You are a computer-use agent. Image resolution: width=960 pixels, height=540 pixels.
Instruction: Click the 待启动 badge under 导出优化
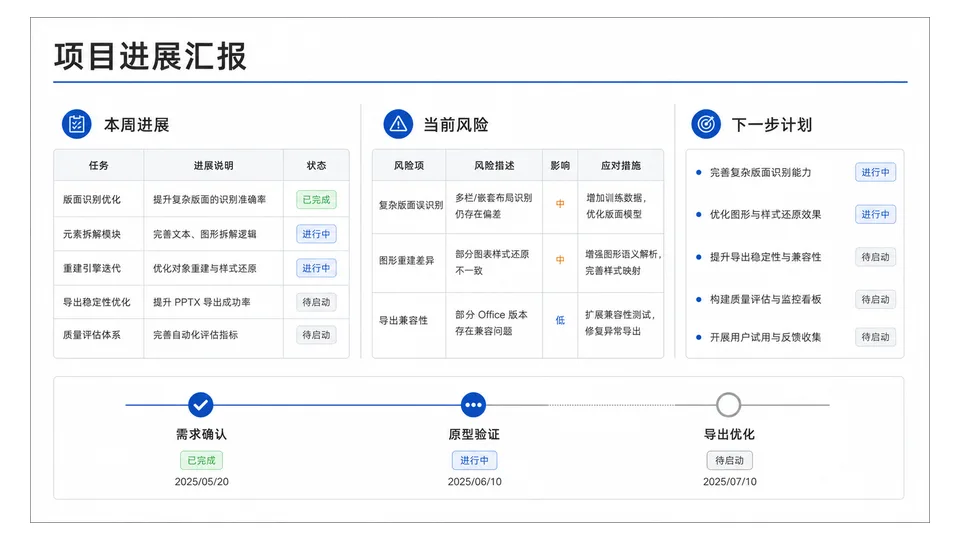[x=729, y=460]
